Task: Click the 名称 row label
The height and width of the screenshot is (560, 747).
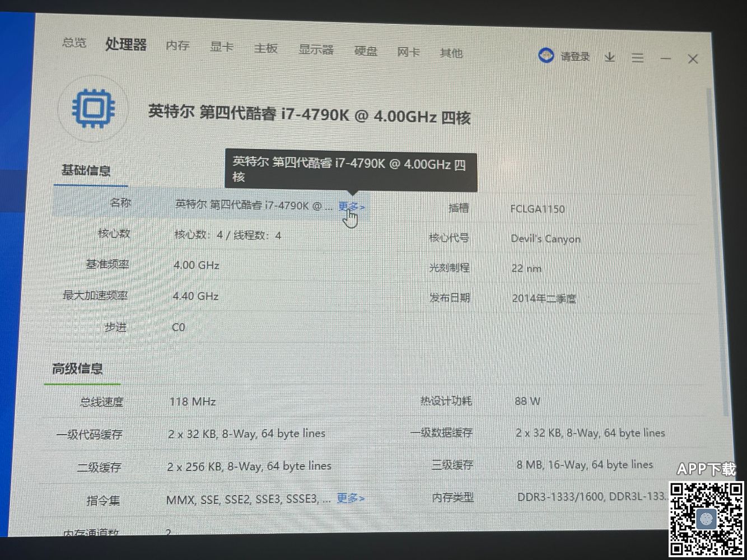Action: coord(120,202)
